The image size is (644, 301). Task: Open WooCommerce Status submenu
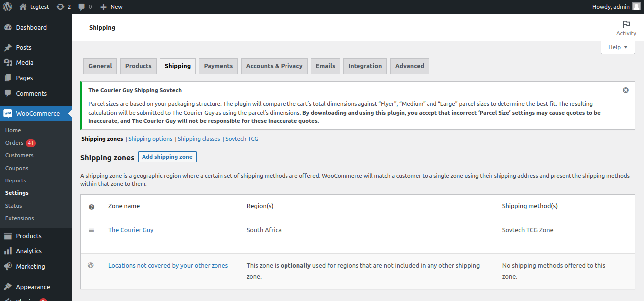click(14, 206)
